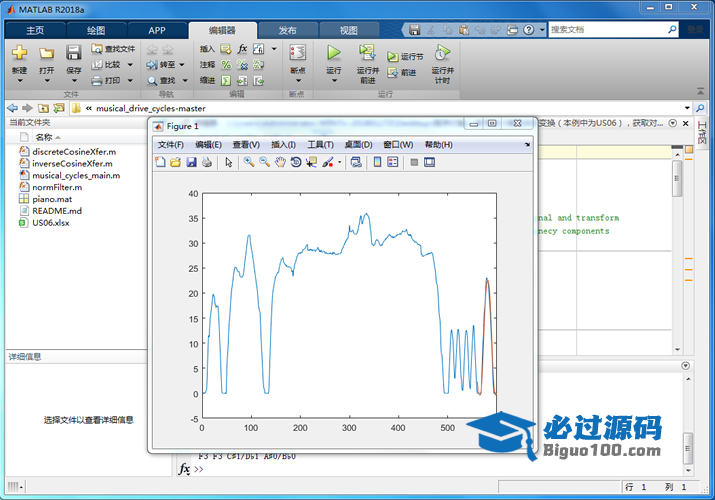Select the Brush data tool in Figure 1
Image resolution: width=715 pixels, height=500 pixels.
(328, 162)
